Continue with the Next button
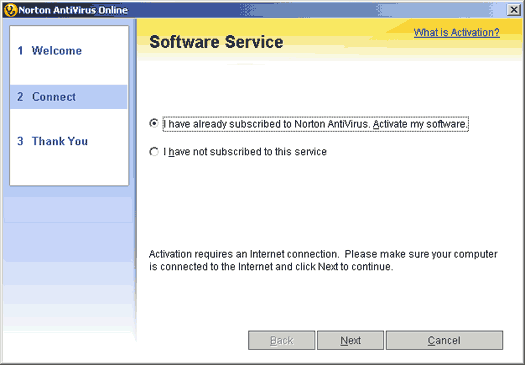525x365 pixels. (350, 340)
